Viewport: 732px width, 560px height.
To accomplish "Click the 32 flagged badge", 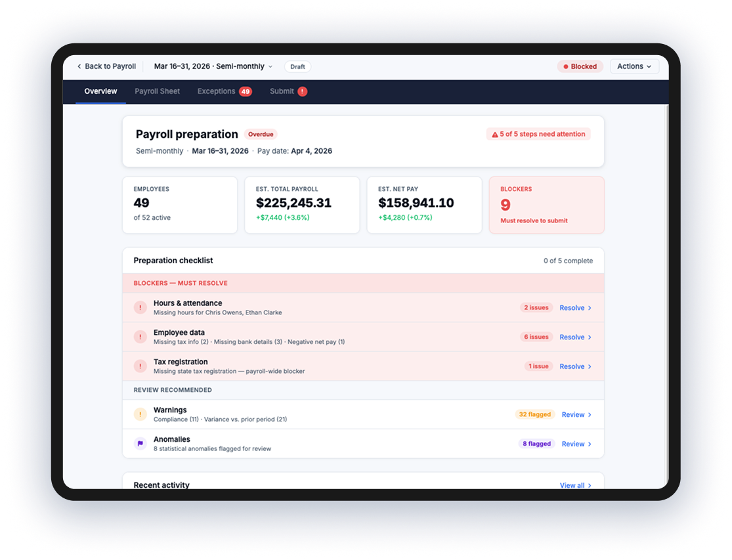I will click(534, 414).
